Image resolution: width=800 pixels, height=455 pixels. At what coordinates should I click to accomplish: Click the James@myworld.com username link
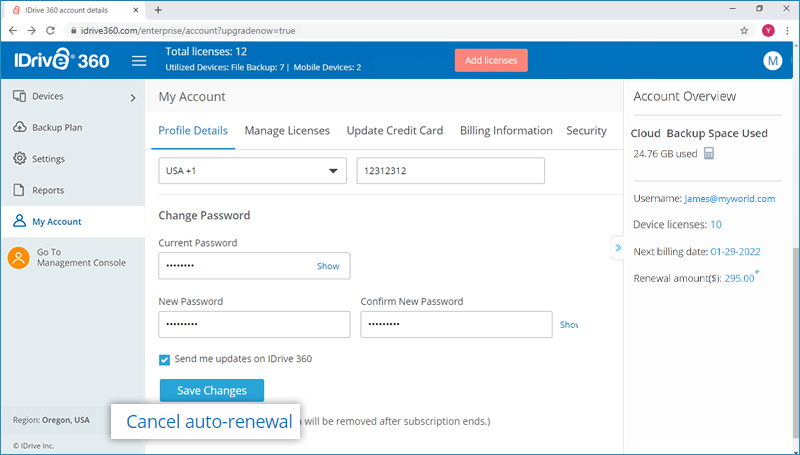[730, 198]
